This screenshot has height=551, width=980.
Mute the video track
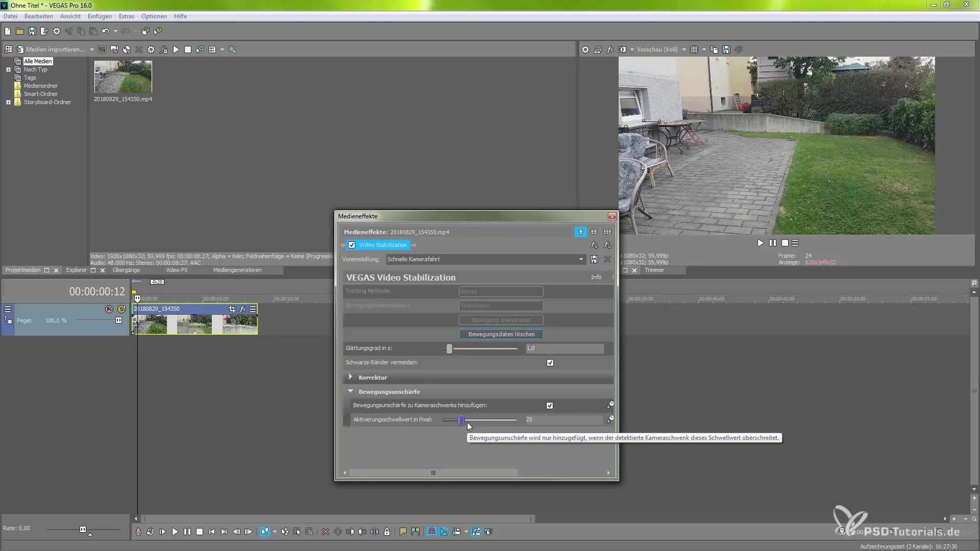point(109,309)
